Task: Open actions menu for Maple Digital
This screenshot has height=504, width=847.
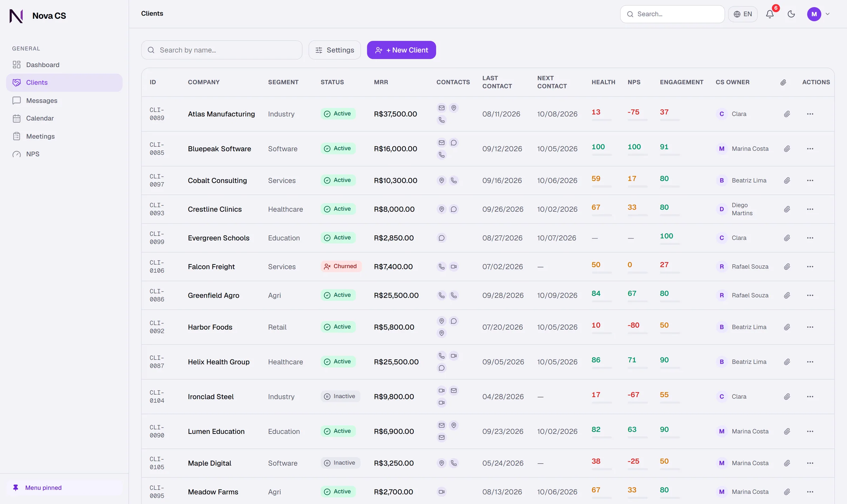Action: pyautogui.click(x=810, y=463)
